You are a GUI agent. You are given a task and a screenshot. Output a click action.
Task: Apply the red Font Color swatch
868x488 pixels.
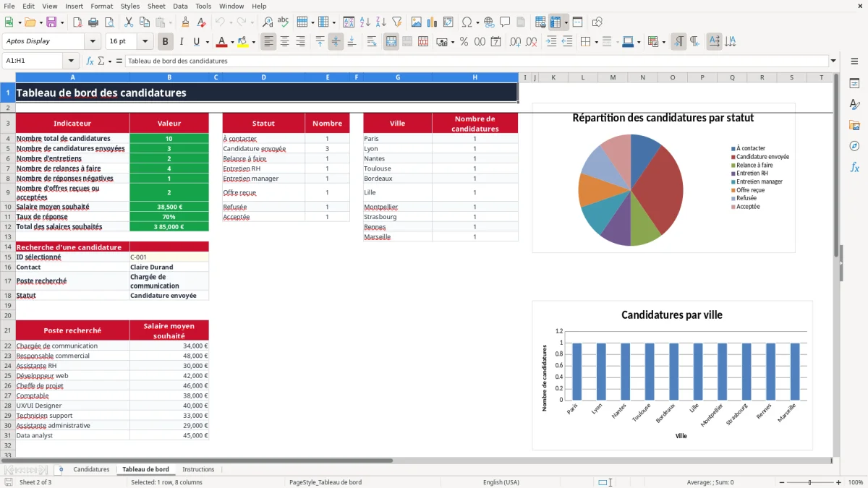(221, 42)
